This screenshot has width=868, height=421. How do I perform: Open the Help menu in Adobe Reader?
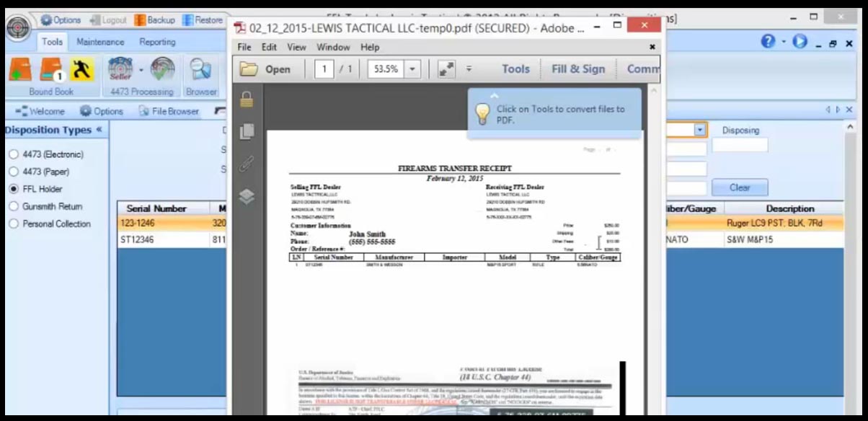370,47
